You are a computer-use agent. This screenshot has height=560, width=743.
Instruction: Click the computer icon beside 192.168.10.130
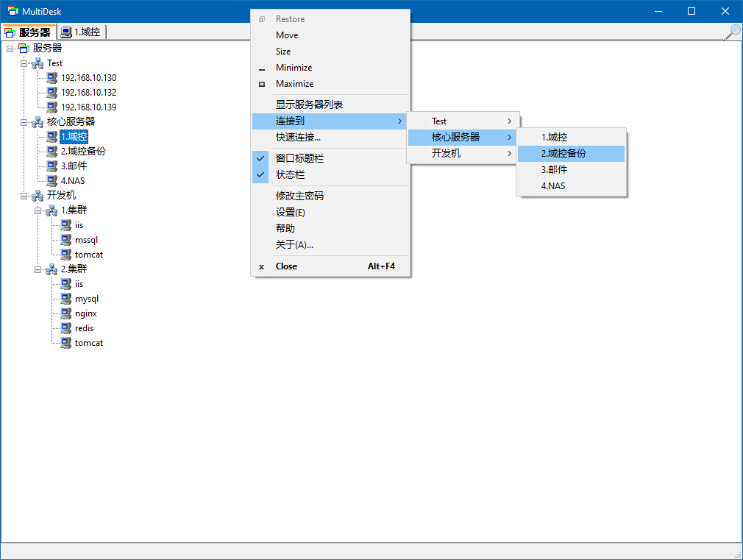tap(51, 78)
